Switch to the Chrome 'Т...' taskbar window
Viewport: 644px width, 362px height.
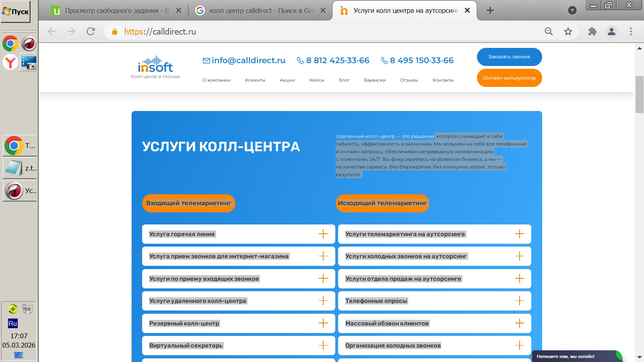pyautogui.click(x=20, y=146)
